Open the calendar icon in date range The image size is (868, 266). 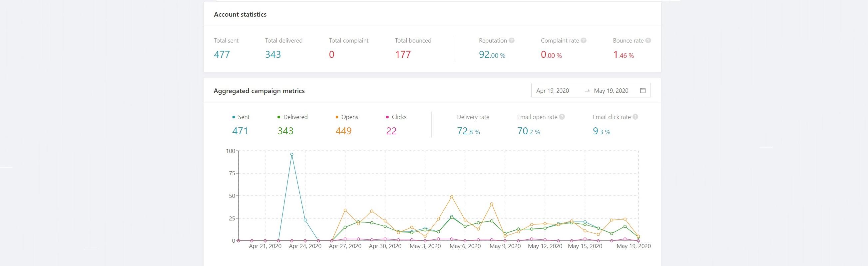643,90
